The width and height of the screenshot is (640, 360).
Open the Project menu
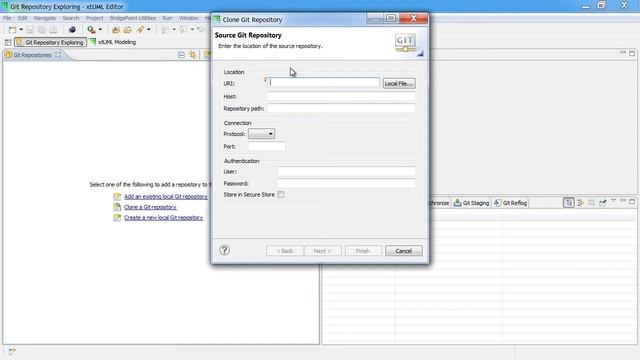tap(94, 18)
